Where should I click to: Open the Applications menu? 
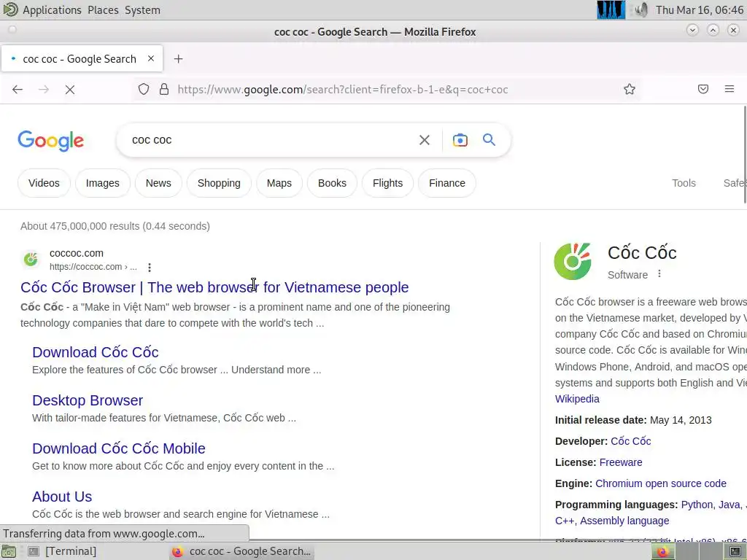click(x=52, y=10)
